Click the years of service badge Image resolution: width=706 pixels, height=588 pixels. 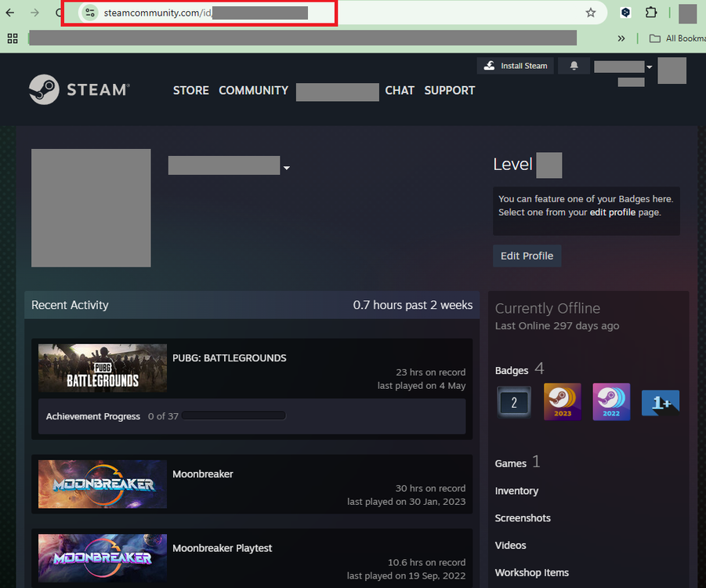513,402
